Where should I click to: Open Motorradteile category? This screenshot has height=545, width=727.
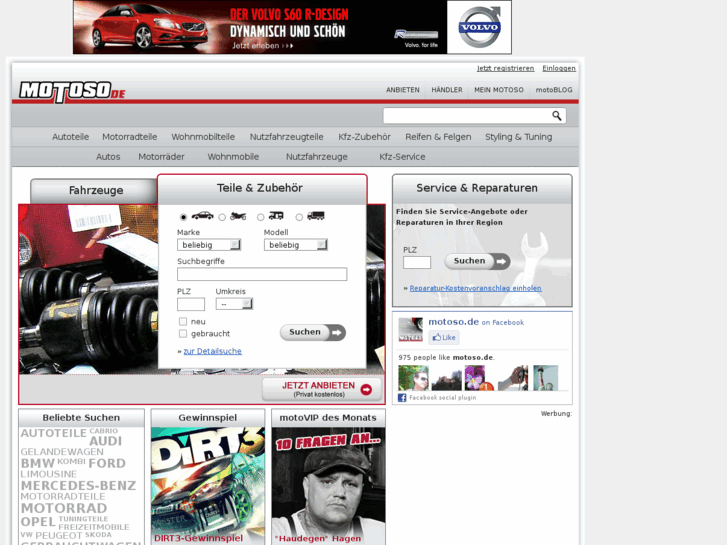click(x=129, y=137)
